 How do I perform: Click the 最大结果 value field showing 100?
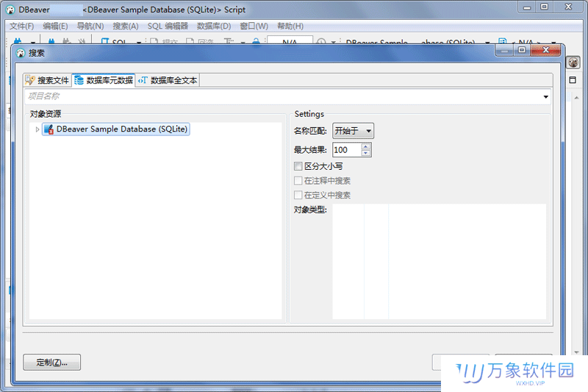347,150
